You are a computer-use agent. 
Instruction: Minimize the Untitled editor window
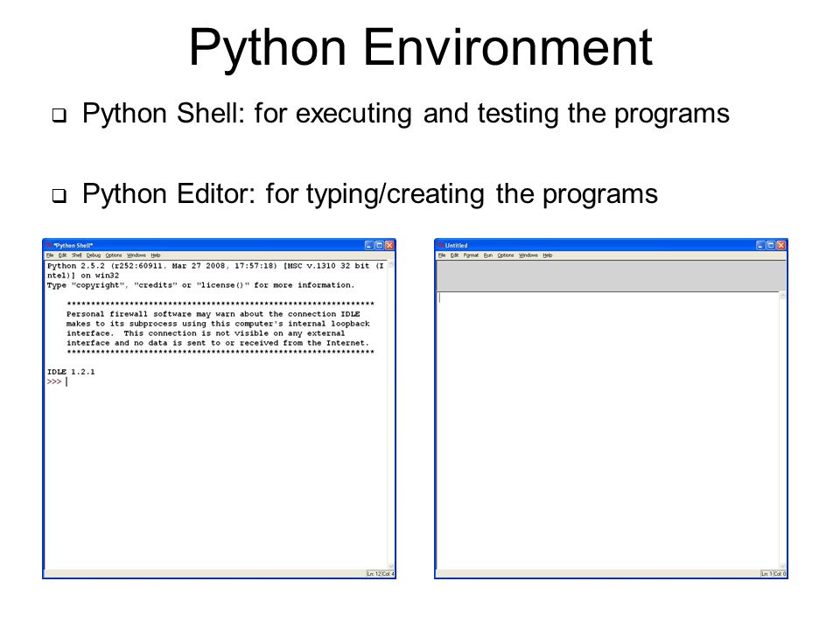click(760, 245)
